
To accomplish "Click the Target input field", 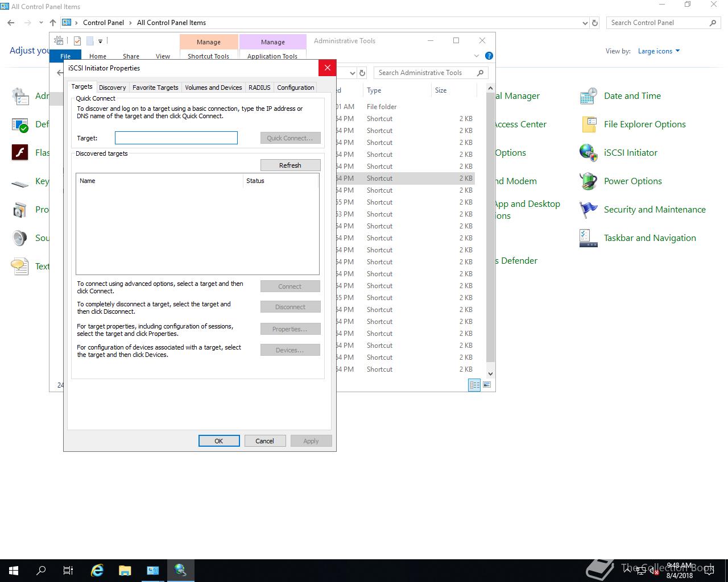I will [x=176, y=138].
